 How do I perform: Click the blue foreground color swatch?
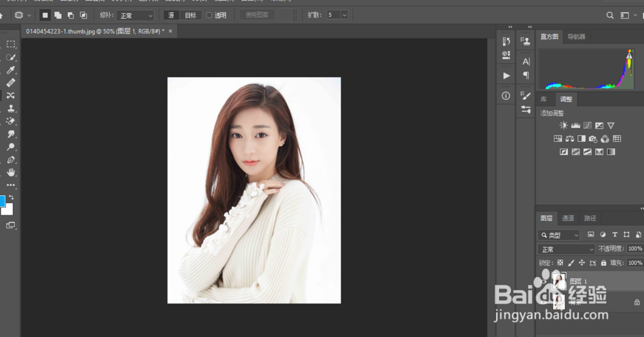[2, 201]
